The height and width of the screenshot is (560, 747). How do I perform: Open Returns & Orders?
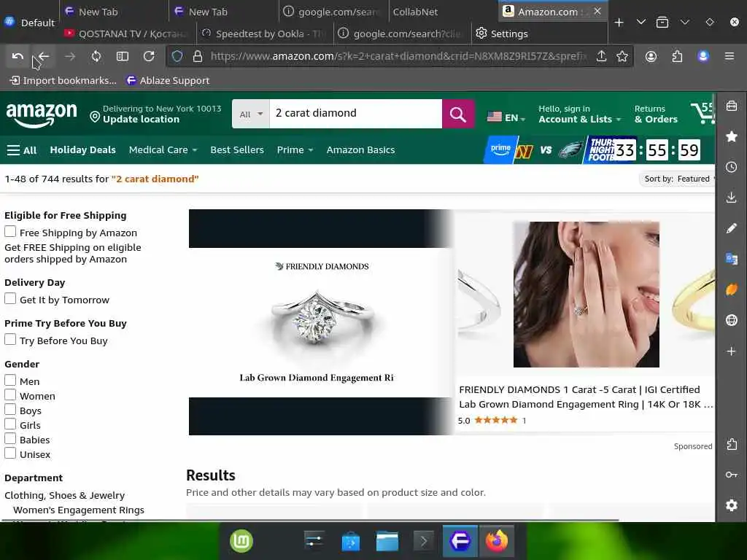point(656,114)
